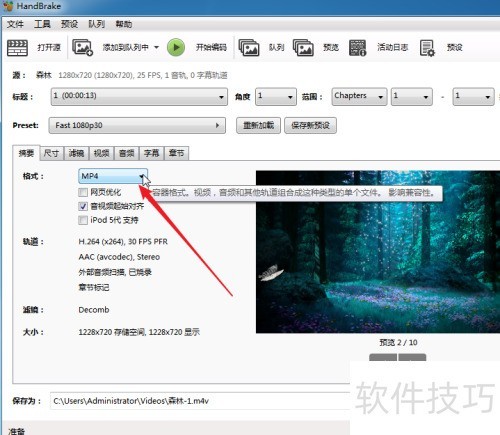Click the Preview images icon

click(x=303, y=48)
